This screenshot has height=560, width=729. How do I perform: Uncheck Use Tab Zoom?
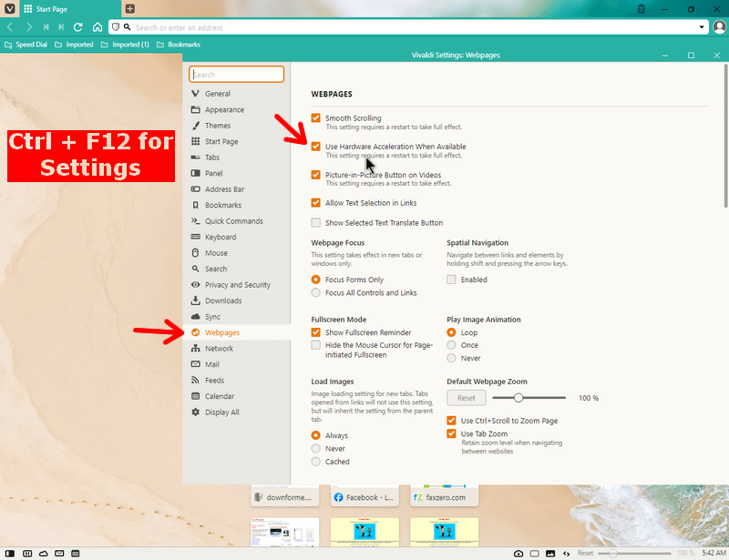(451, 433)
